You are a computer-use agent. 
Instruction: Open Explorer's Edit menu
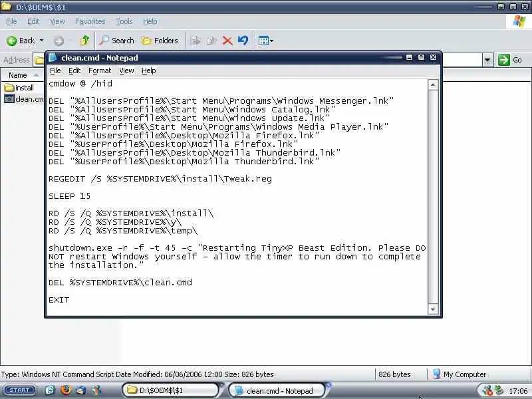click(33, 21)
